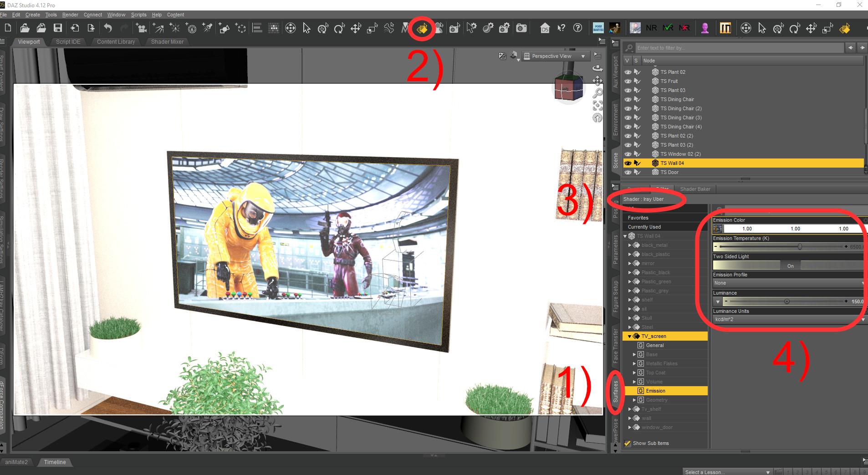Click the Render camera icon

coord(521,28)
